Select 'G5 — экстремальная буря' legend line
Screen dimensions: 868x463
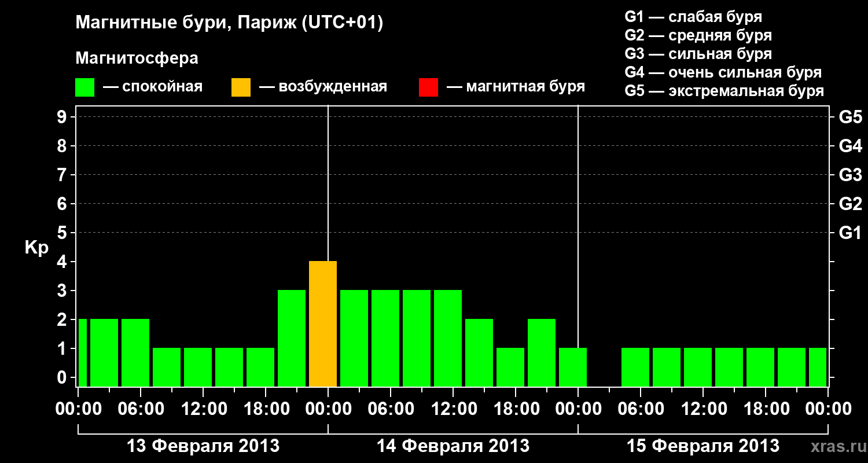pos(724,91)
